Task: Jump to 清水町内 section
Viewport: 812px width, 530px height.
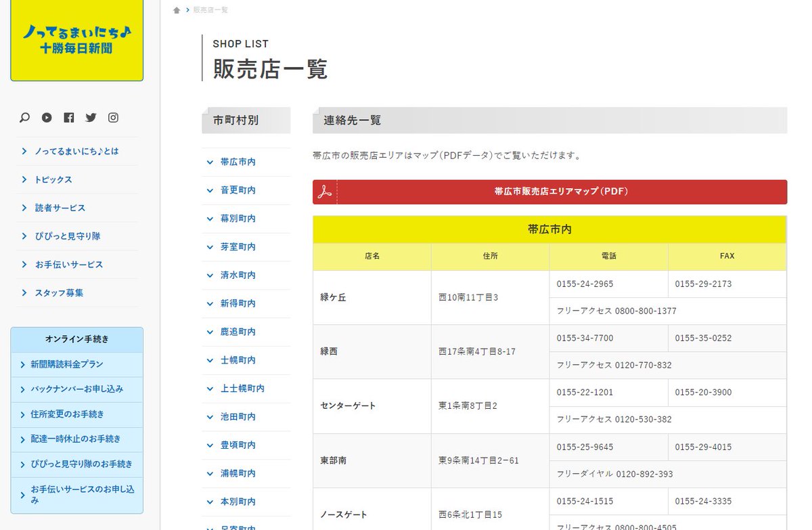Action: click(246, 275)
